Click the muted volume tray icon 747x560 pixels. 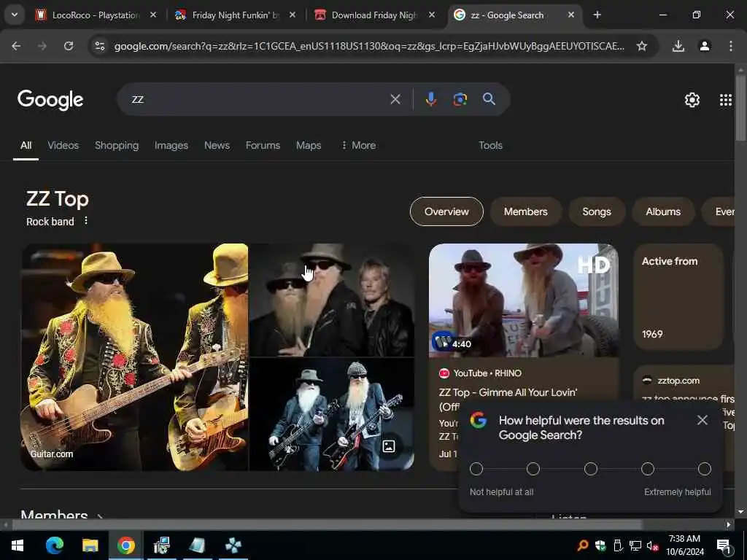pyautogui.click(x=652, y=545)
